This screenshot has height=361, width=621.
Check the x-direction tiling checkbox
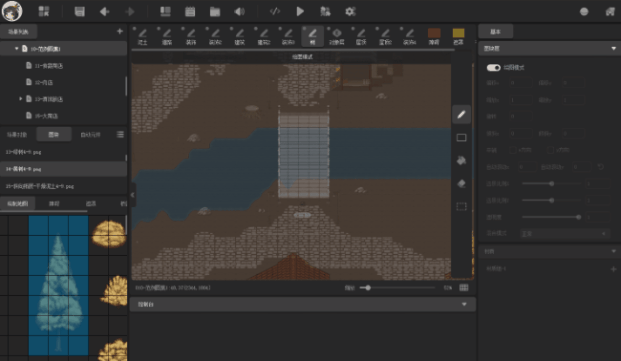pos(513,150)
